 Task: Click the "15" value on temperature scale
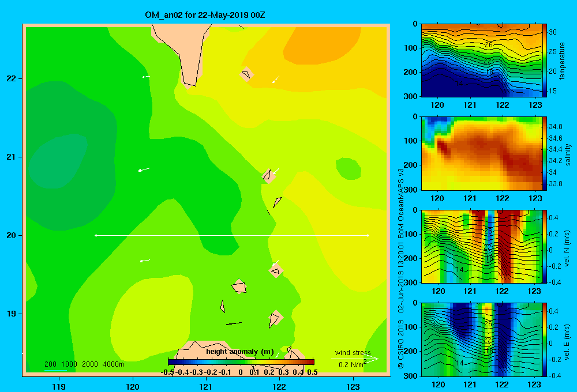coord(553,91)
